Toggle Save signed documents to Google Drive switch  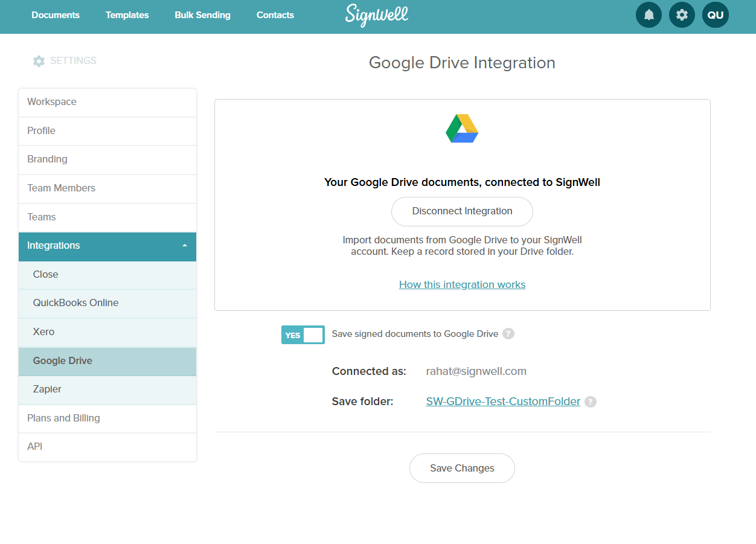click(x=303, y=334)
